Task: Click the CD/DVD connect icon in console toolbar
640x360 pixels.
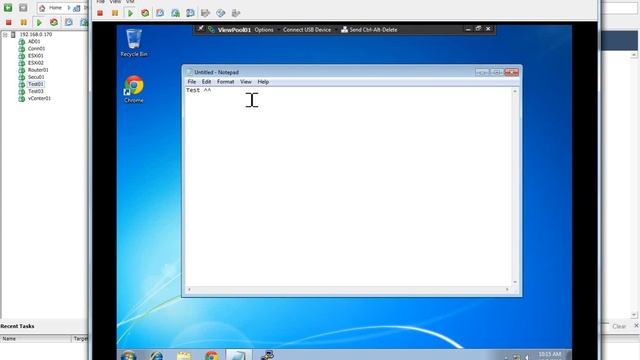Action: 220,13
